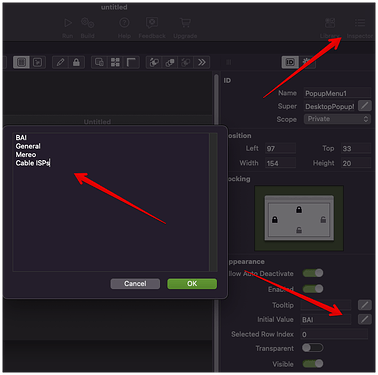Click the Super field
The height and width of the screenshot is (375, 378).
point(329,106)
